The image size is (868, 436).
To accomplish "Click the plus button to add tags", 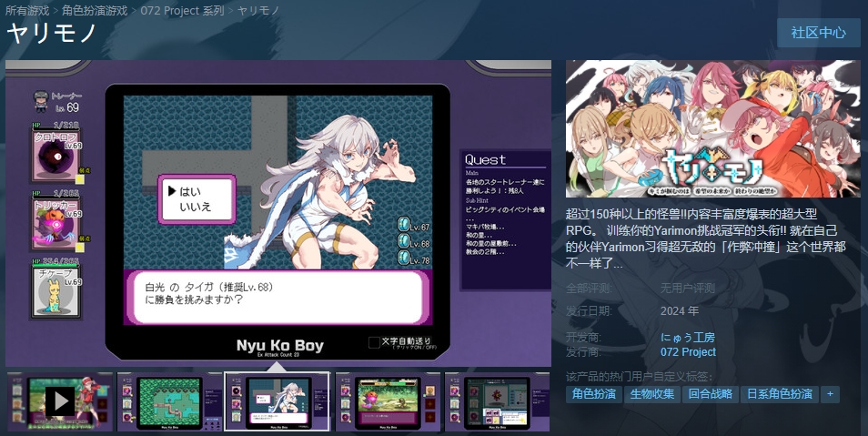I will (830, 394).
